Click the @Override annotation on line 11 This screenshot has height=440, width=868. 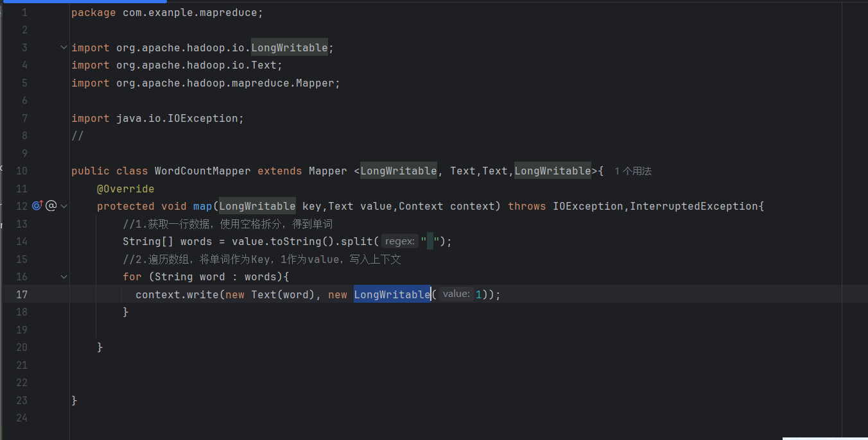click(126, 189)
